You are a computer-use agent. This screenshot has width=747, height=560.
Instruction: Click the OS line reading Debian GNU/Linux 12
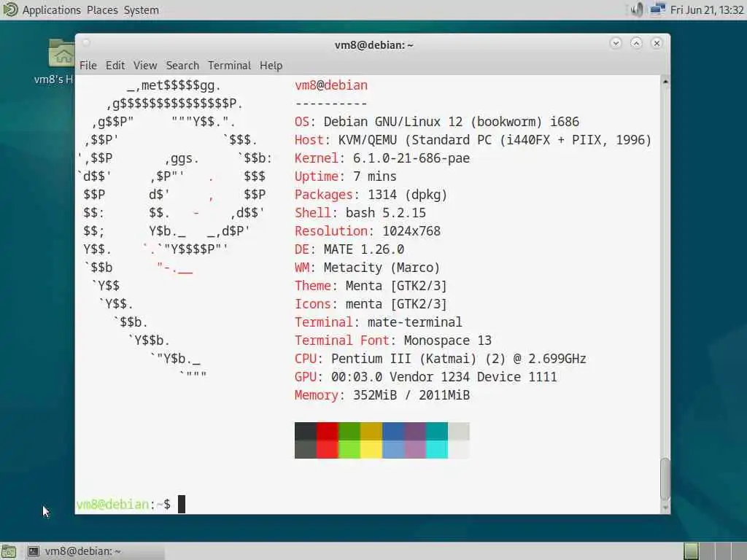tap(437, 122)
